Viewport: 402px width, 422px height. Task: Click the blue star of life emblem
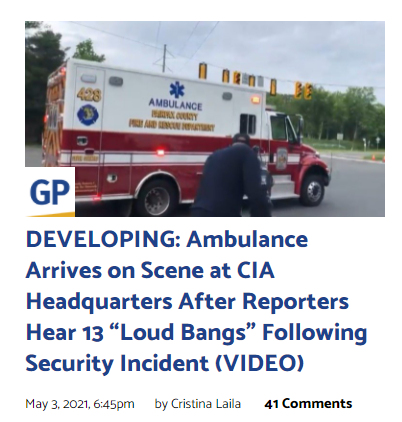[177, 90]
